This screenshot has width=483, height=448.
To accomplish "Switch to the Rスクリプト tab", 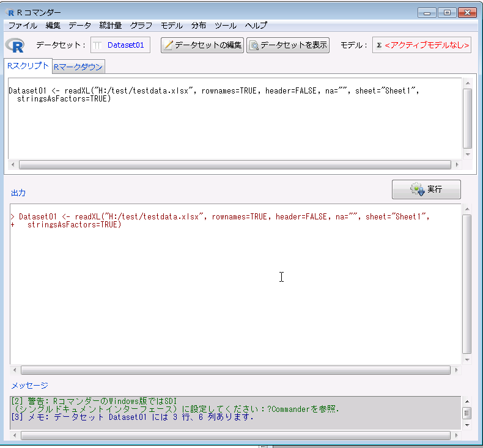I will pos(28,66).
